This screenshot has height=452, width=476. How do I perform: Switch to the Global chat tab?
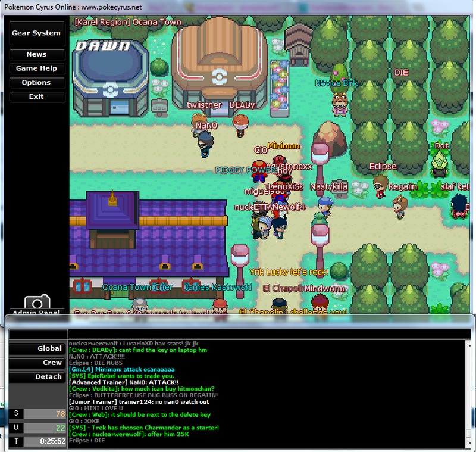coord(37,348)
